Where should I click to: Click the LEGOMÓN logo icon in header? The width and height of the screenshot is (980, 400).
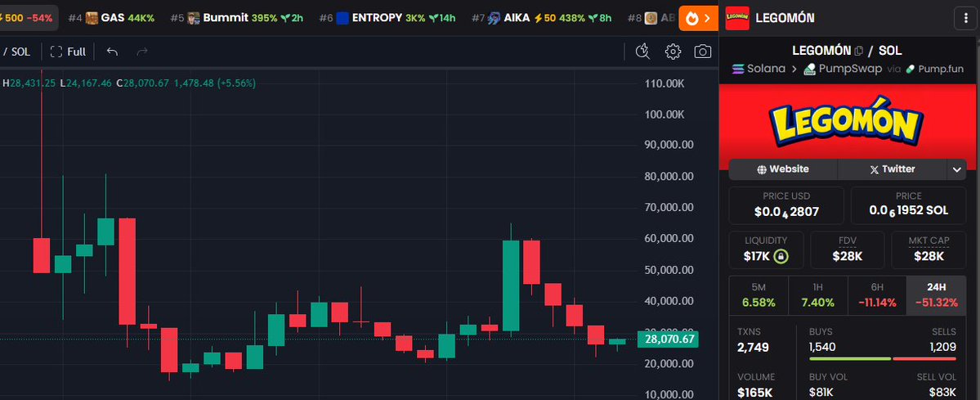[x=737, y=18]
